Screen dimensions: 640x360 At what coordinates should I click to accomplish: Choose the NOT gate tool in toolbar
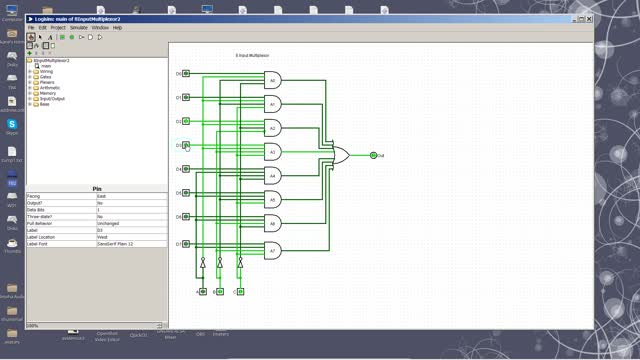81,37
